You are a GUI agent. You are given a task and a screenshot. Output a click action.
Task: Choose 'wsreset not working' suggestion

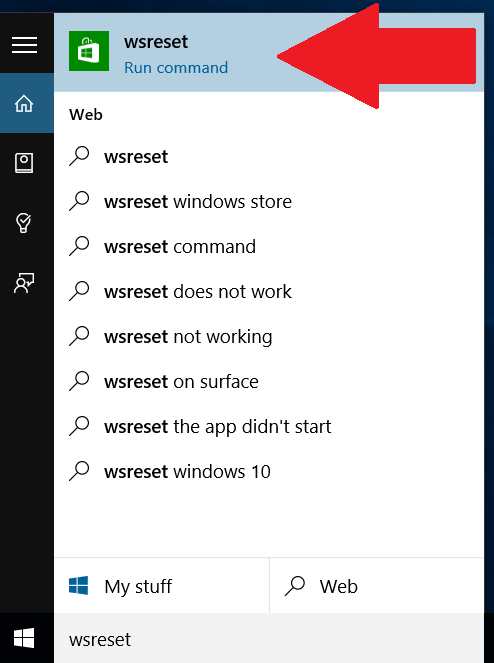click(269, 337)
